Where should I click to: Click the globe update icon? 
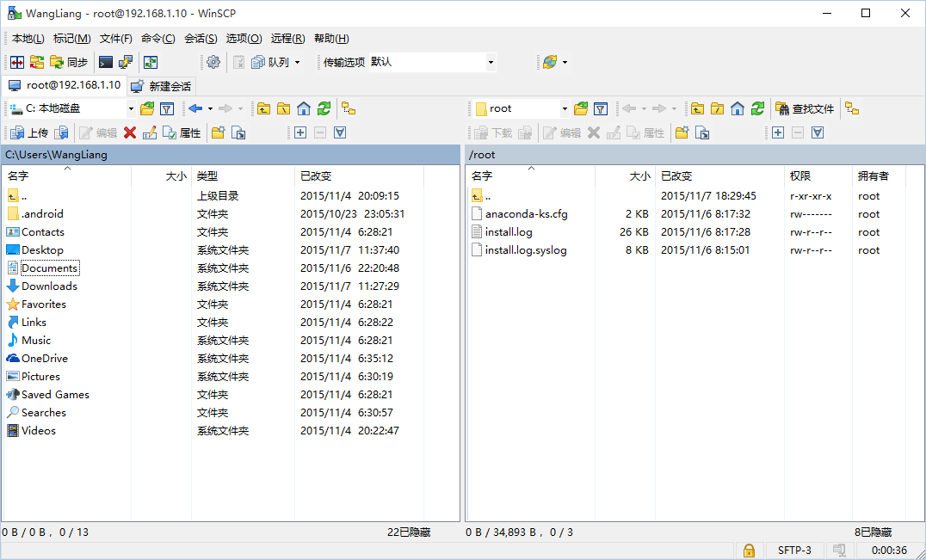coord(550,62)
